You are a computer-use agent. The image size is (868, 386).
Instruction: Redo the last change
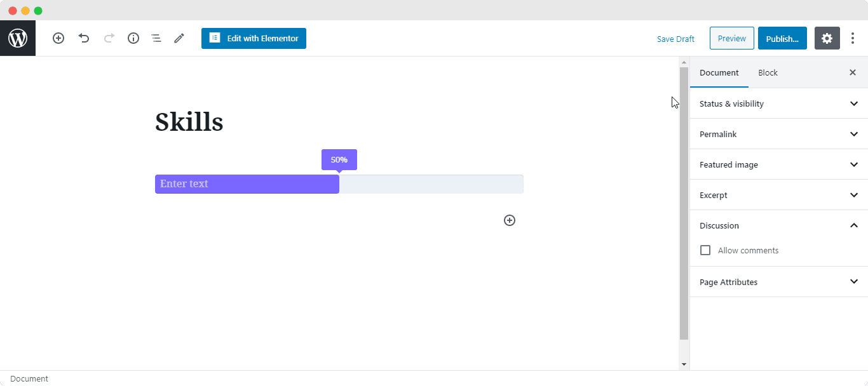(x=108, y=38)
